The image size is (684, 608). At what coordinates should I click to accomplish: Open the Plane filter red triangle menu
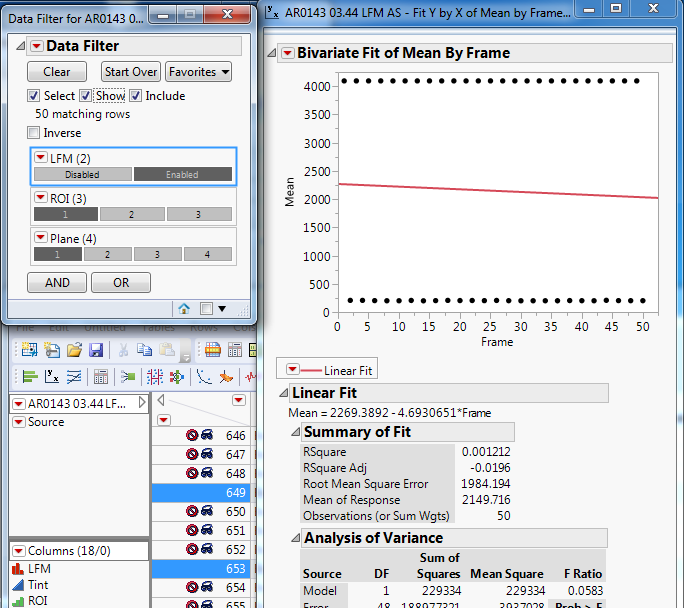pos(41,238)
